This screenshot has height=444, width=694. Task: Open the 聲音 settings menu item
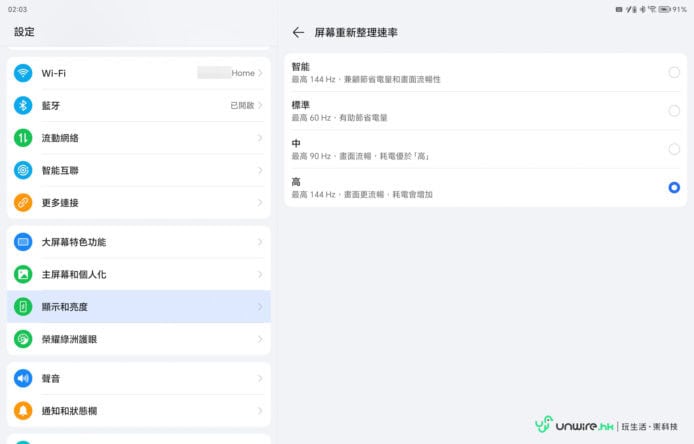[138, 379]
